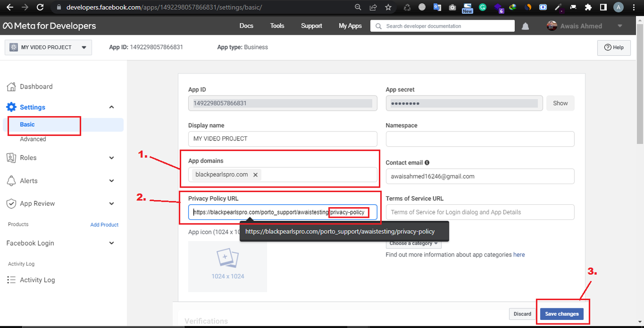Select Basic under Settings
The width and height of the screenshot is (644, 328).
pos(27,124)
